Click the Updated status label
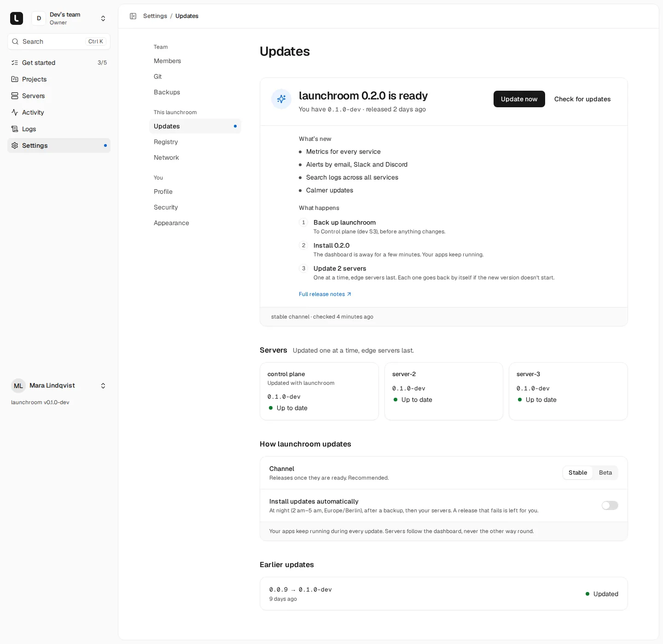Viewport: 663px width, 644px height. pyautogui.click(x=606, y=594)
